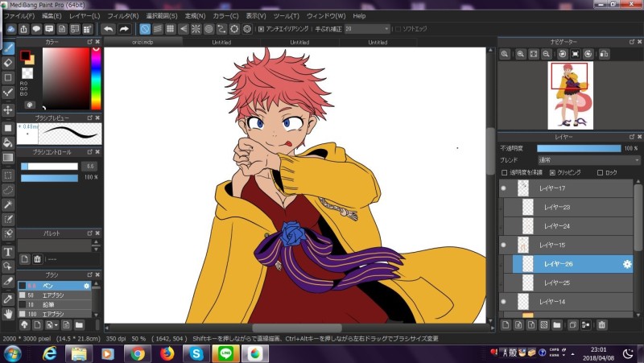Select the Text tool
This screenshot has height=363, width=644.
point(8,252)
